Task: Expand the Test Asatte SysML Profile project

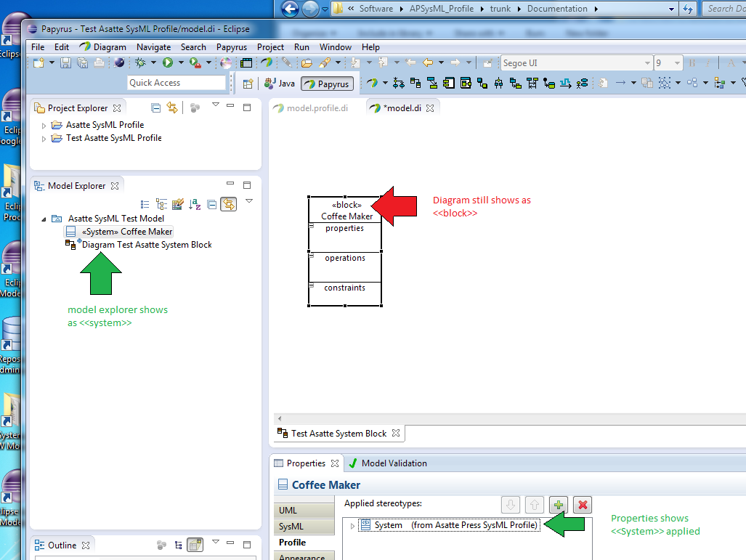Action: click(44, 139)
